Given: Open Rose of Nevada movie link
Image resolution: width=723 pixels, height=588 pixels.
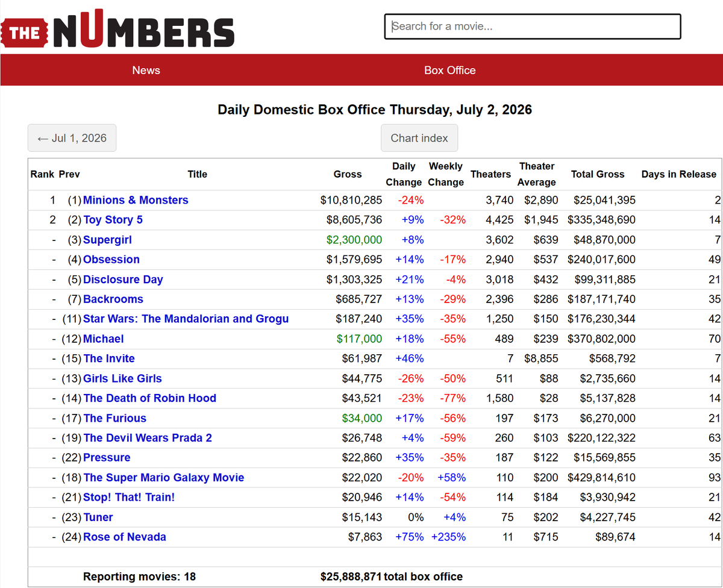Looking at the screenshot, I should (x=125, y=537).
